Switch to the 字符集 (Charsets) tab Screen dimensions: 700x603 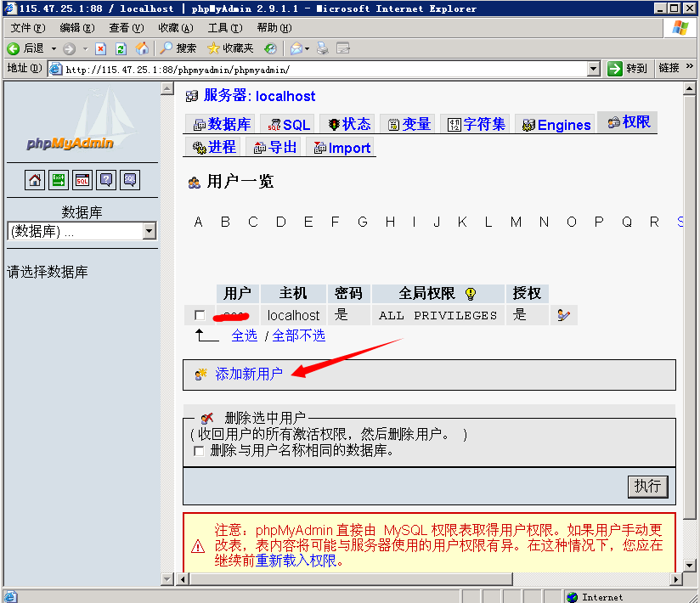(x=476, y=124)
